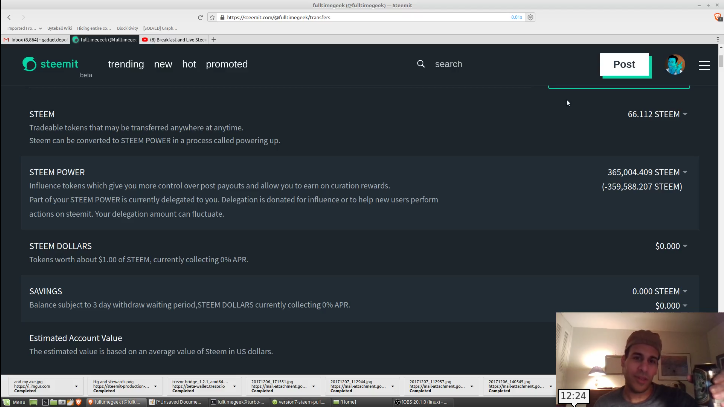Viewport: 724px width, 407px height.
Task: Click the Steemit search input field
Action: 470,64
